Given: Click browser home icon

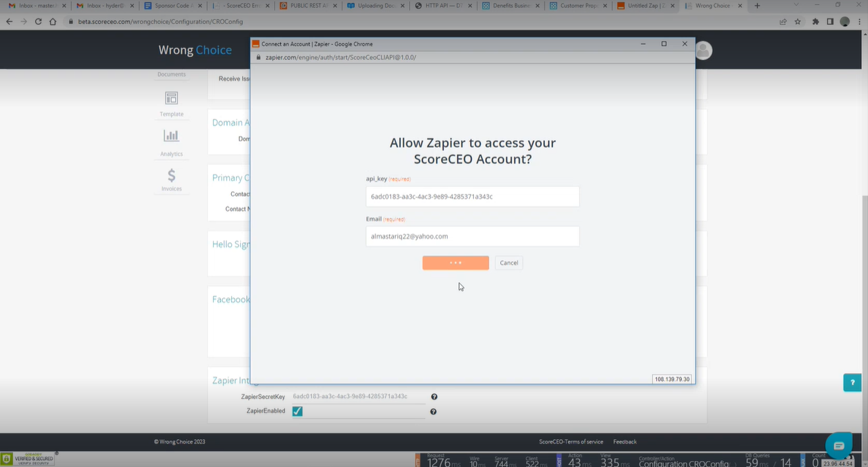Looking at the screenshot, I should point(52,21).
